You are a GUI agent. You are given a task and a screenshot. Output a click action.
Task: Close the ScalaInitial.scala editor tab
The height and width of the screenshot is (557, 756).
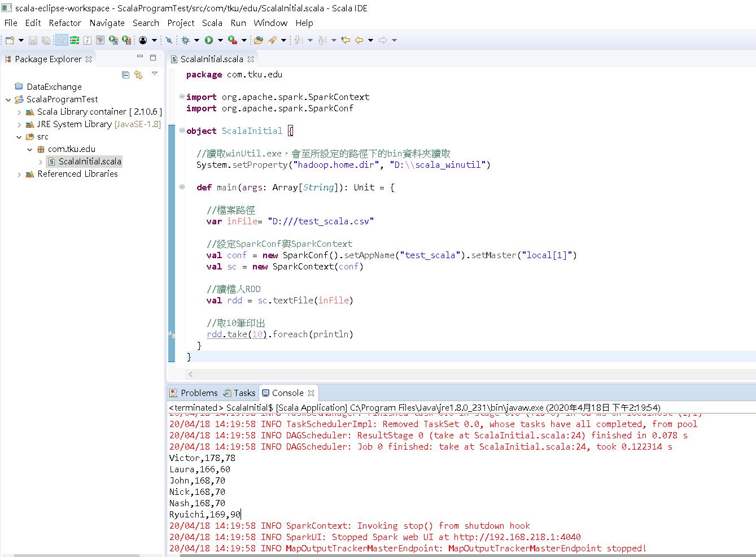click(251, 59)
